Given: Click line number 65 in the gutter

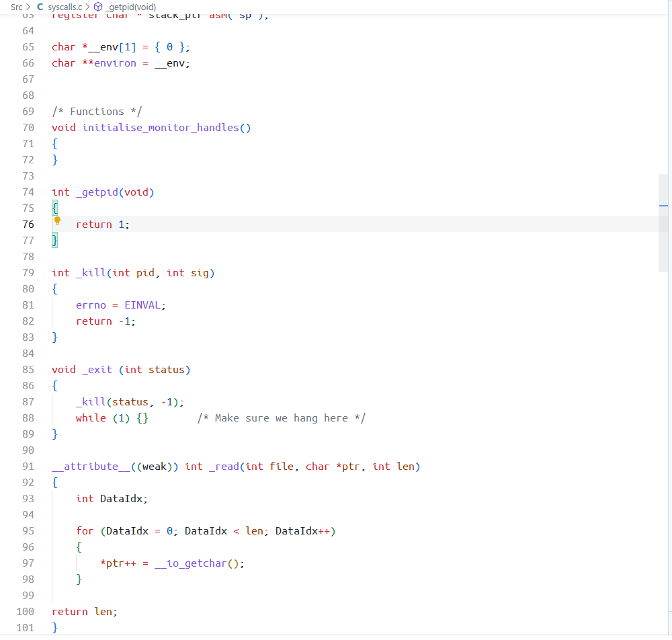Looking at the screenshot, I should click(x=28, y=47).
